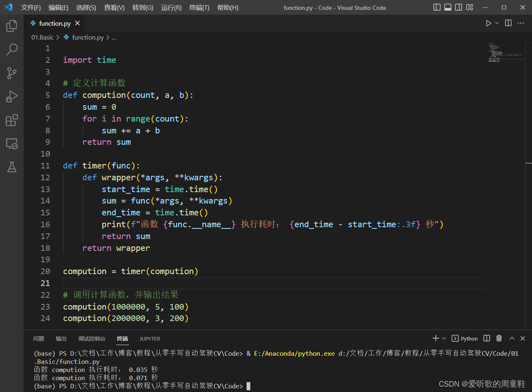The height and width of the screenshot is (392, 532).
Task: Click 'def compution(count, a, b):' line
Action: click(x=128, y=95)
